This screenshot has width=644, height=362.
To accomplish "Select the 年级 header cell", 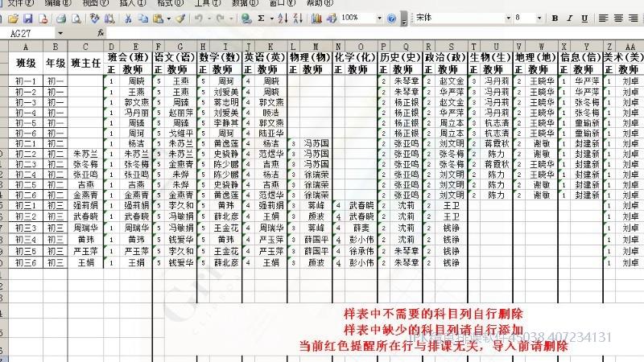I will (x=56, y=64).
